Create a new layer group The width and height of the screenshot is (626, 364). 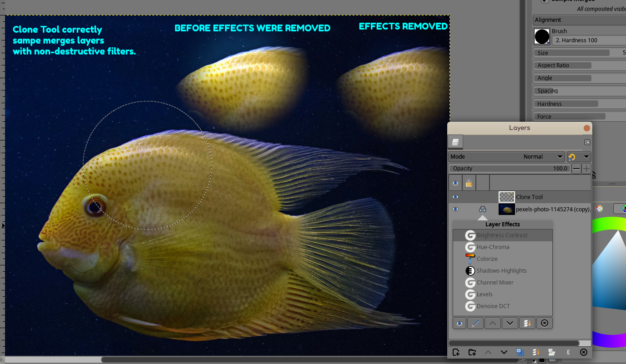click(472, 352)
